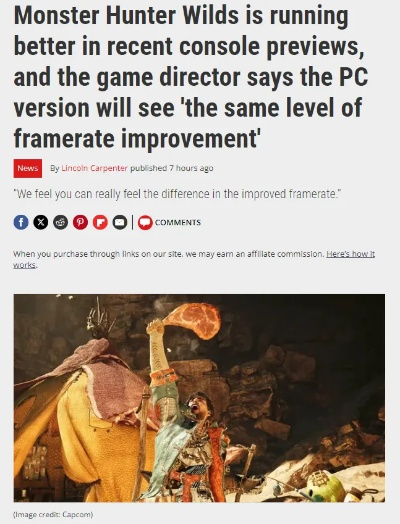Click the red speech bubble comments icon
Screen dimensions: 400x524
coord(145,223)
